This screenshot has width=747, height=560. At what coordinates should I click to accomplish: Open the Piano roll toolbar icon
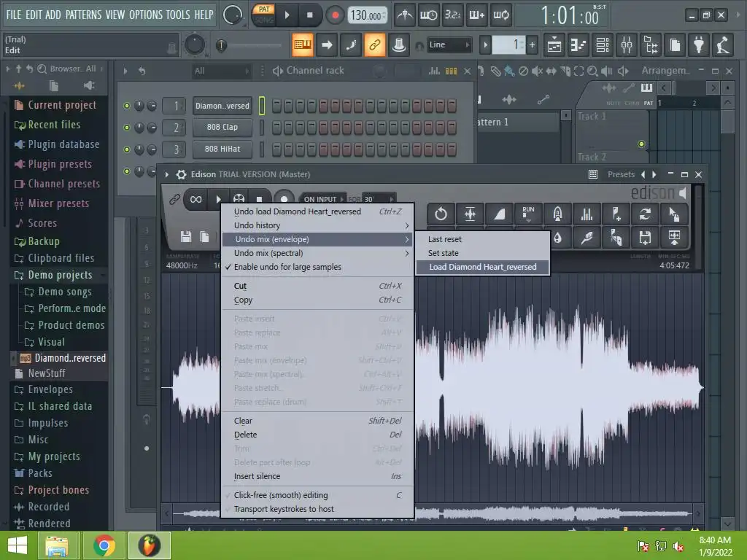click(578, 44)
